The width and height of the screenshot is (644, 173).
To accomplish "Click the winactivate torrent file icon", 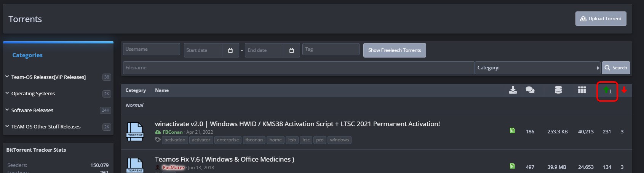I will pyautogui.click(x=135, y=132).
